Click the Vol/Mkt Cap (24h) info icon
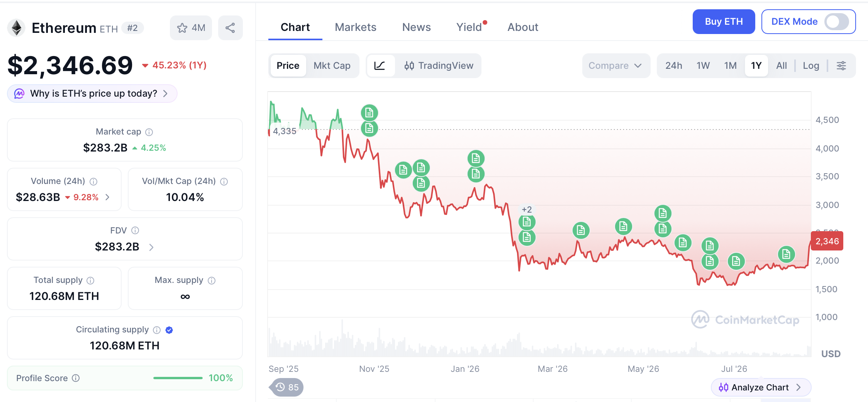This screenshot has width=868, height=402. (224, 182)
